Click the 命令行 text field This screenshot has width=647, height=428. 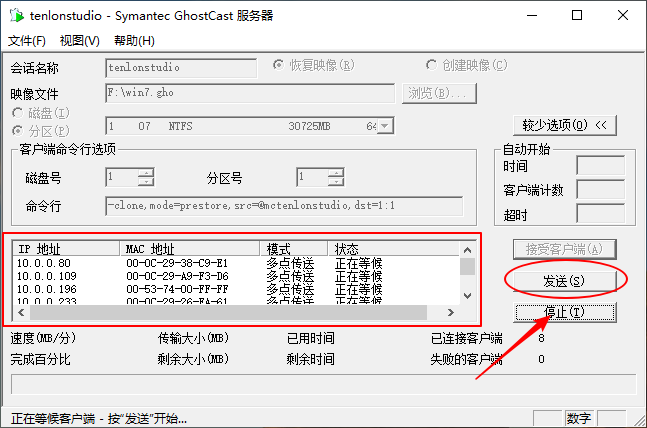(284, 206)
